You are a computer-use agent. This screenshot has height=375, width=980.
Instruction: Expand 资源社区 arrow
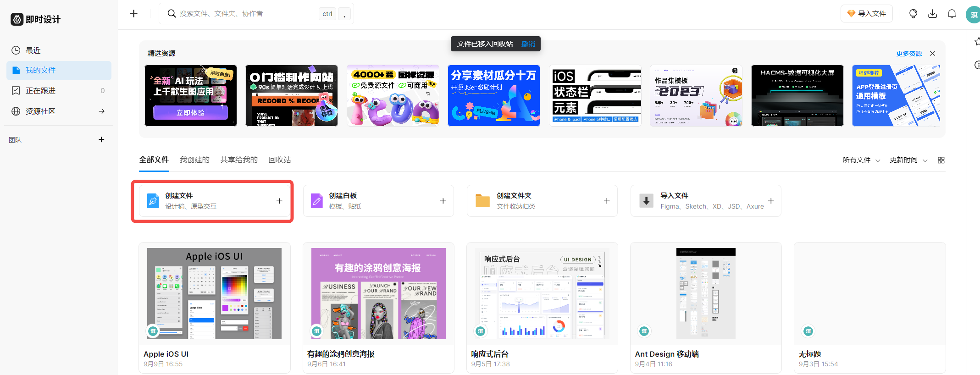click(102, 111)
